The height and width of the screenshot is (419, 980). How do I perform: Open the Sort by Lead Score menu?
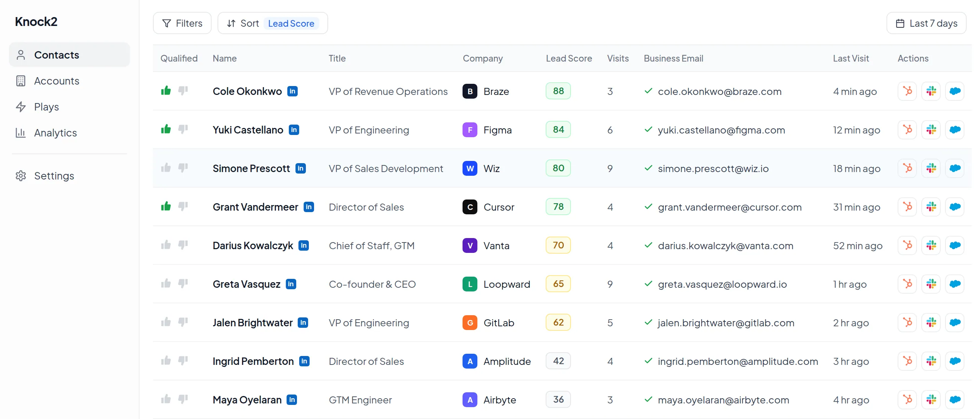(273, 23)
